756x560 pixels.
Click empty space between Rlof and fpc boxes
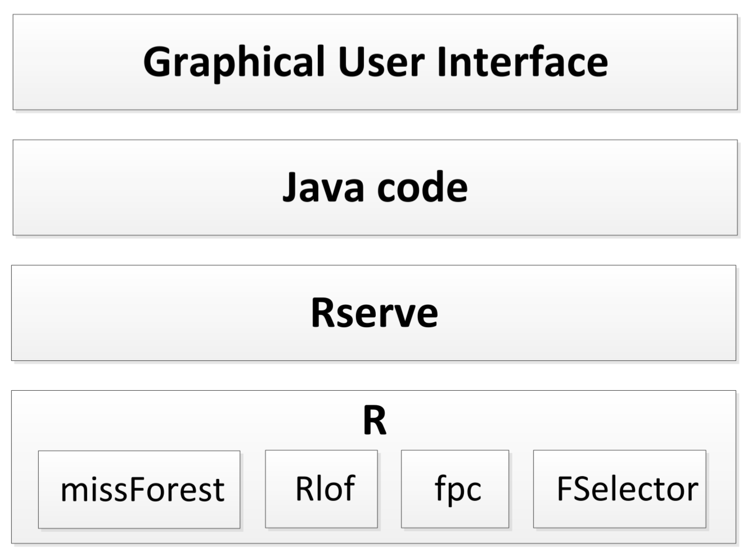tap(389, 489)
